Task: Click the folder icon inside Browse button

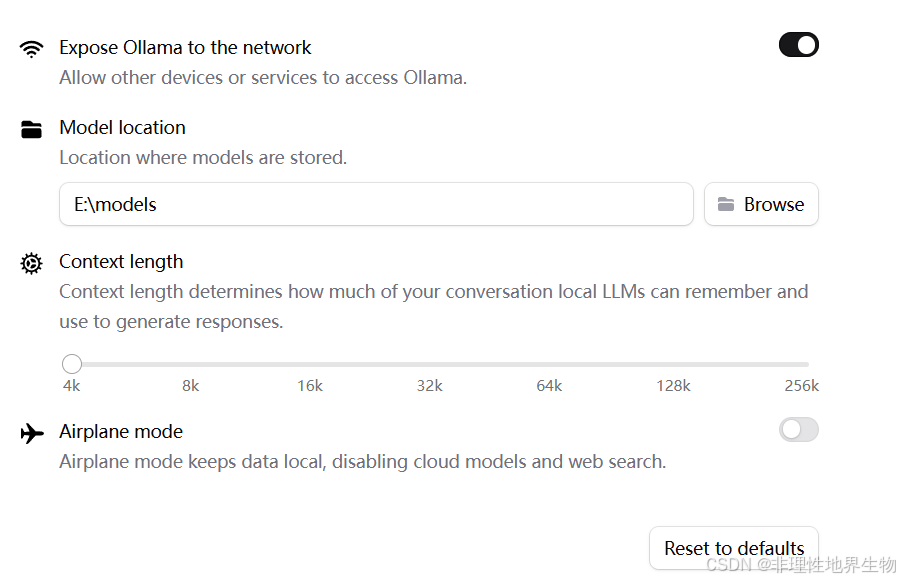Action: 726,204
